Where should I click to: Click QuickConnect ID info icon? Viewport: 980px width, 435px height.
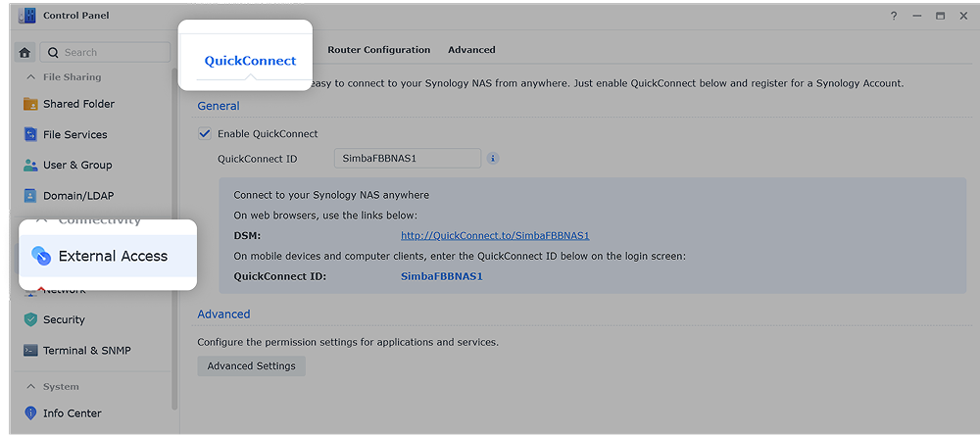(x=493, y=159)
